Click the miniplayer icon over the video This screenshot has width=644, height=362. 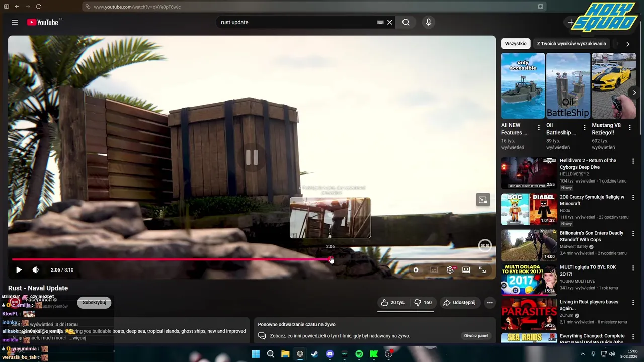[483, 200]
